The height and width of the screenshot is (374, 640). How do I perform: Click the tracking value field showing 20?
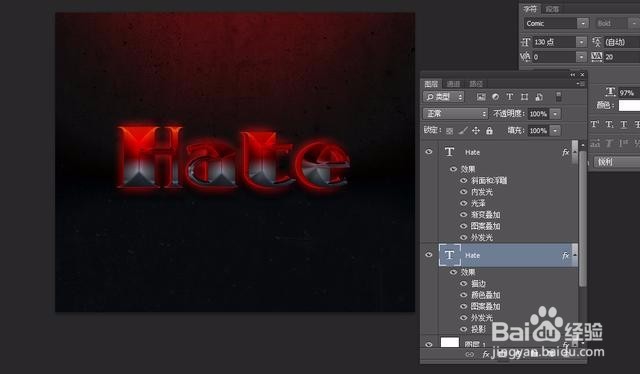click(621, 57)
